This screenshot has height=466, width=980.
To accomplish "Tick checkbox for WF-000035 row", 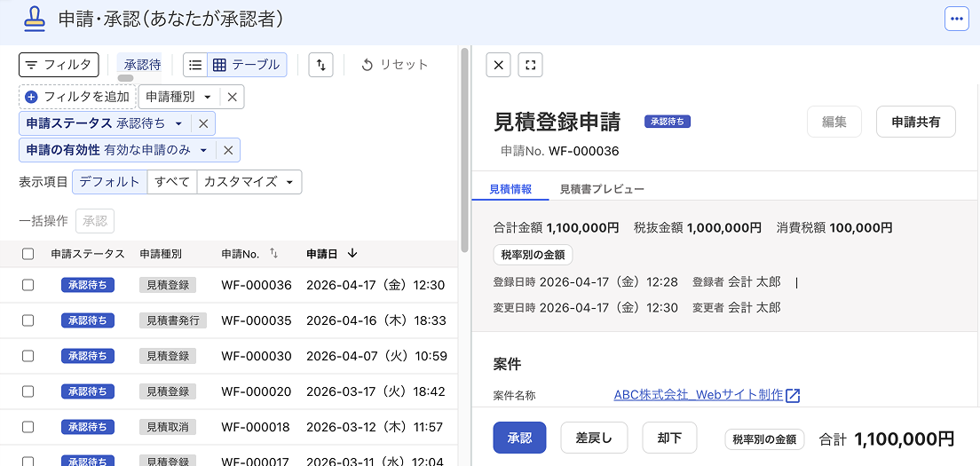I will (x=28, y=320).
